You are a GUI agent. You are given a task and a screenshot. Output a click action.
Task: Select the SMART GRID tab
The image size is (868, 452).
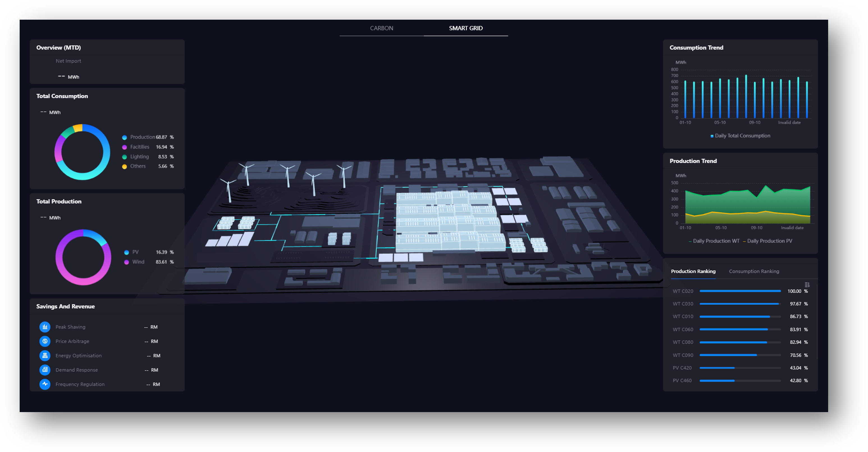(x=466, y=28)
